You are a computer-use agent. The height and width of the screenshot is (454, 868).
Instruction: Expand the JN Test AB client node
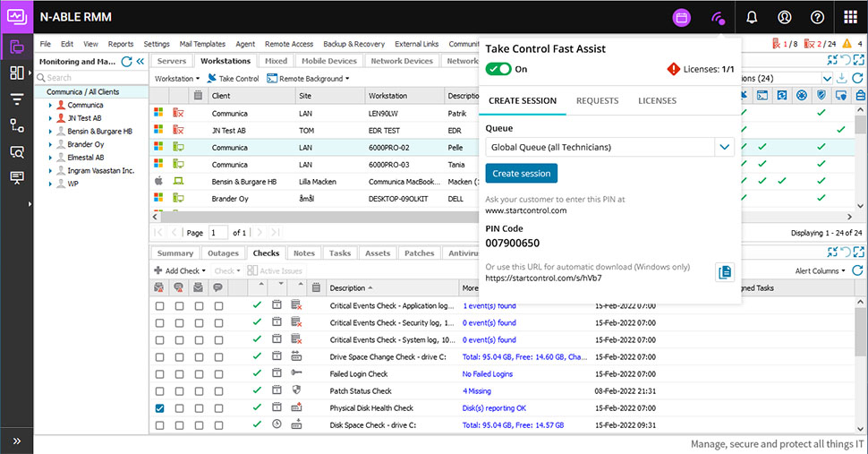50,118
